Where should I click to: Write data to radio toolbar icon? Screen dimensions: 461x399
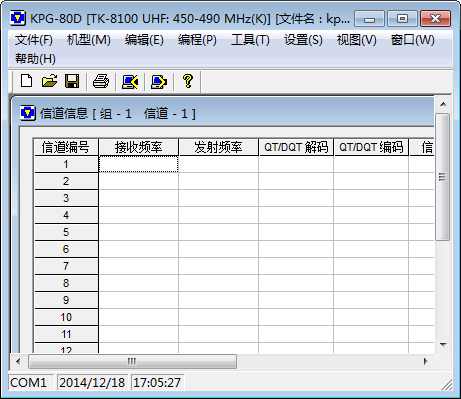coord(159,81)
